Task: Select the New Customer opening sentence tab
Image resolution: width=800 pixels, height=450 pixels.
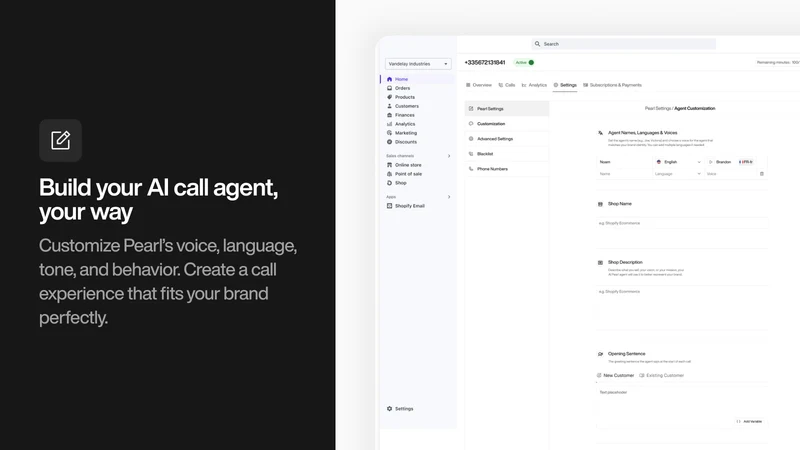Action: (615, 376)
